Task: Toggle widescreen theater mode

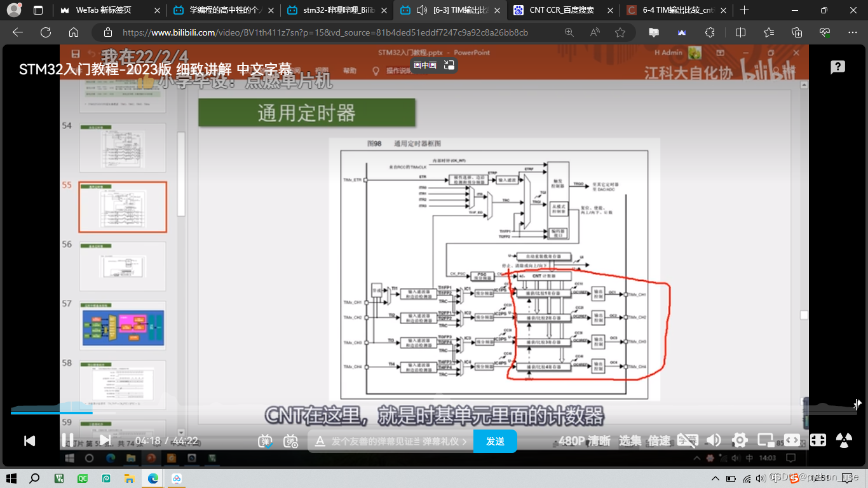Action: pos(792,440)
